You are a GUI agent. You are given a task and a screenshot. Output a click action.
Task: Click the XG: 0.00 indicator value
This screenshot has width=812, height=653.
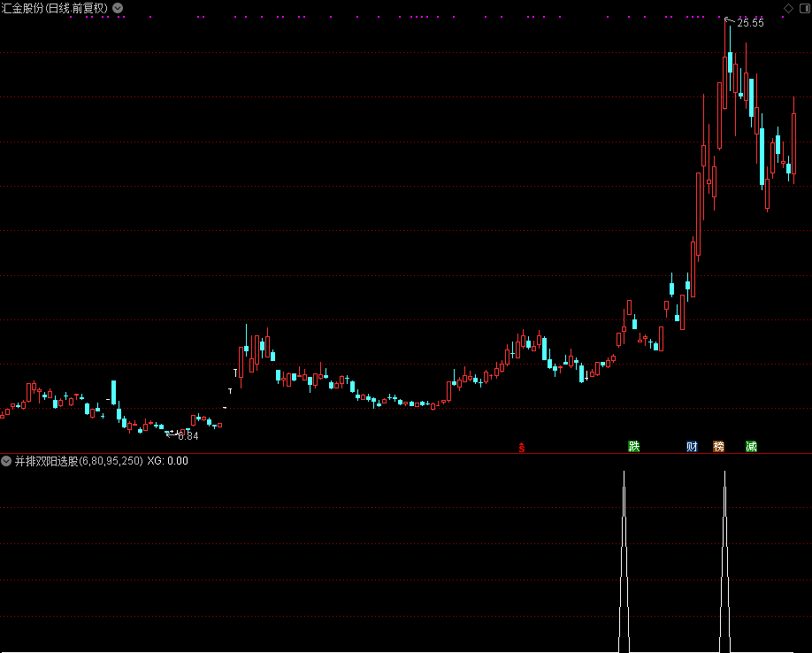pyautogui.click(x=168, y=461)
